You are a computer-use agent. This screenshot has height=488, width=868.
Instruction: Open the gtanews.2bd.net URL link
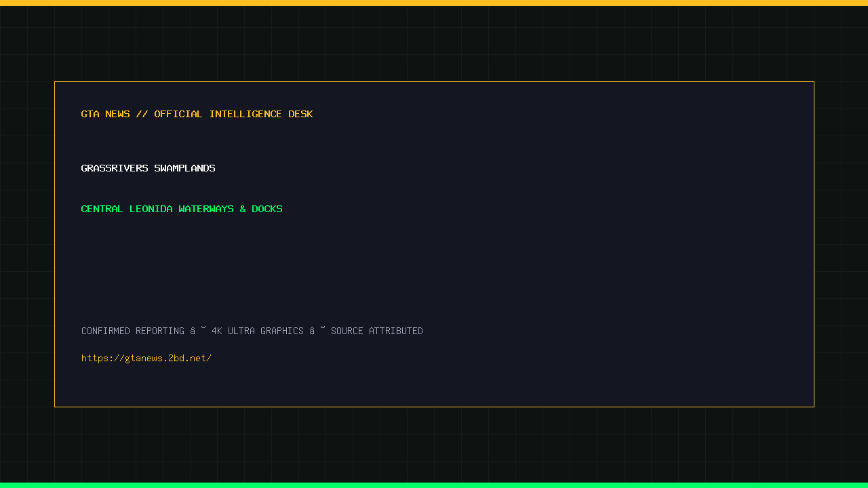[x=146, y=358]
